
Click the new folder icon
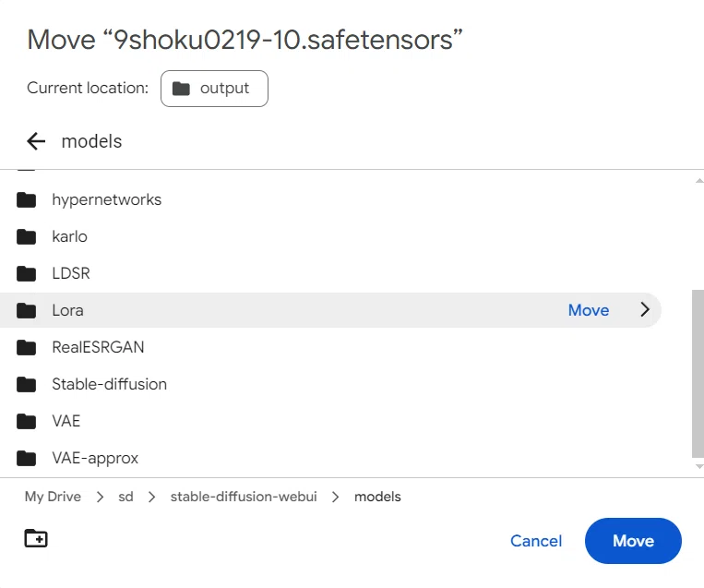coord(36,538)
